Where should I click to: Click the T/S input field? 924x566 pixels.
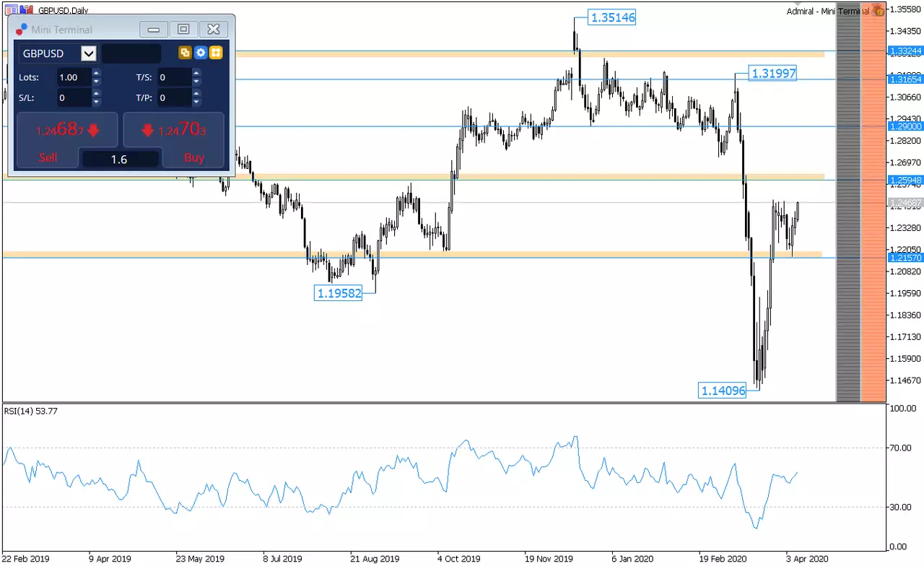pos(174,77)
